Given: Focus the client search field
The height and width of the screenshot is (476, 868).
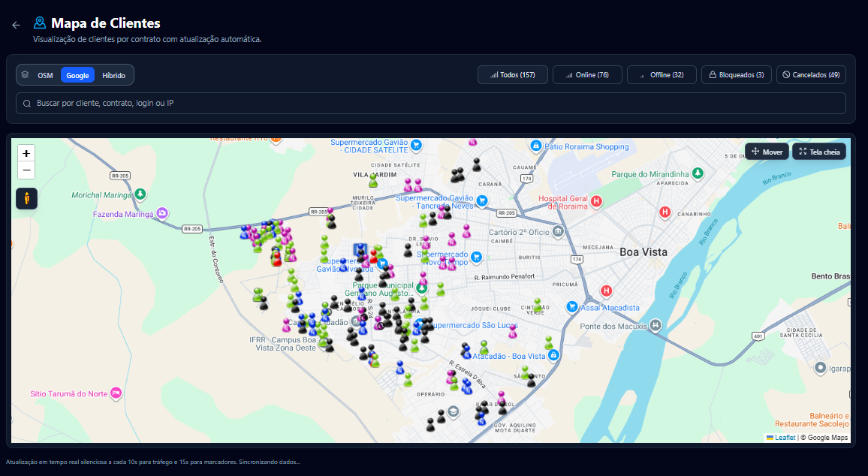Looking at the screenshot, I should (x=431, y=103).
